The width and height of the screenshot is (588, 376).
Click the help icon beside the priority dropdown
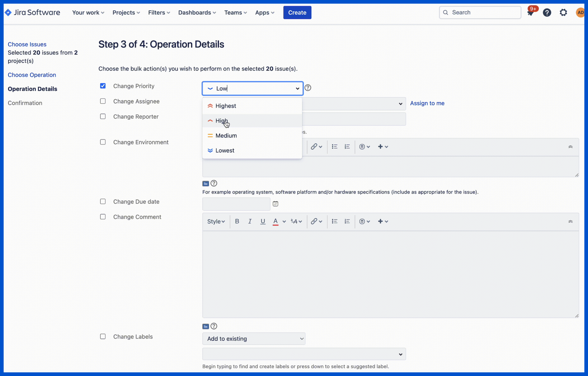pyautogui.click(x=307, y=88)
